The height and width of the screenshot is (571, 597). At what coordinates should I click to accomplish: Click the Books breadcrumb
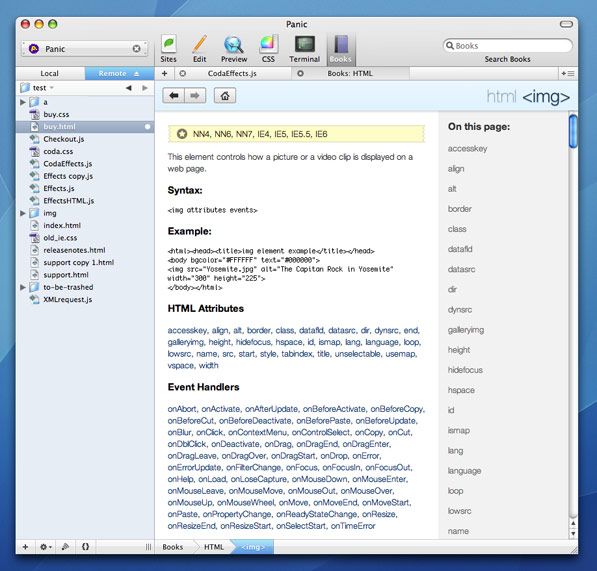tap(173, 547)
